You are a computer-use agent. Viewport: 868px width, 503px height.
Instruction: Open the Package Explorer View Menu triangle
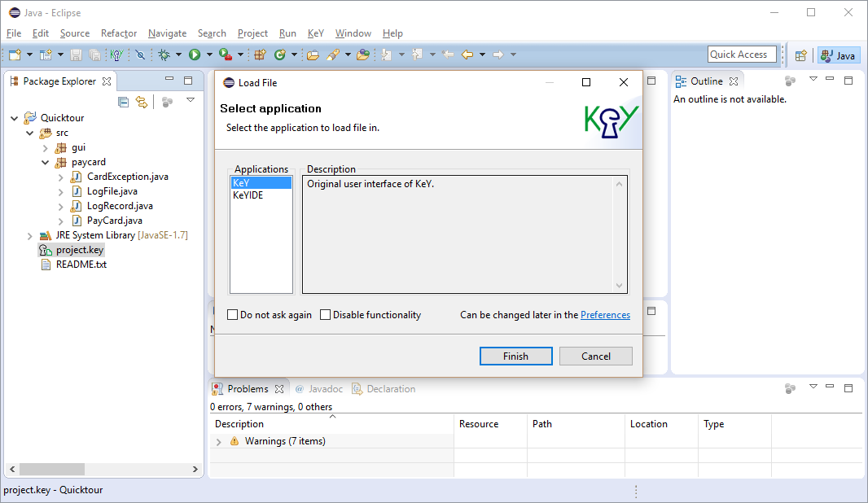coord(191,100)
